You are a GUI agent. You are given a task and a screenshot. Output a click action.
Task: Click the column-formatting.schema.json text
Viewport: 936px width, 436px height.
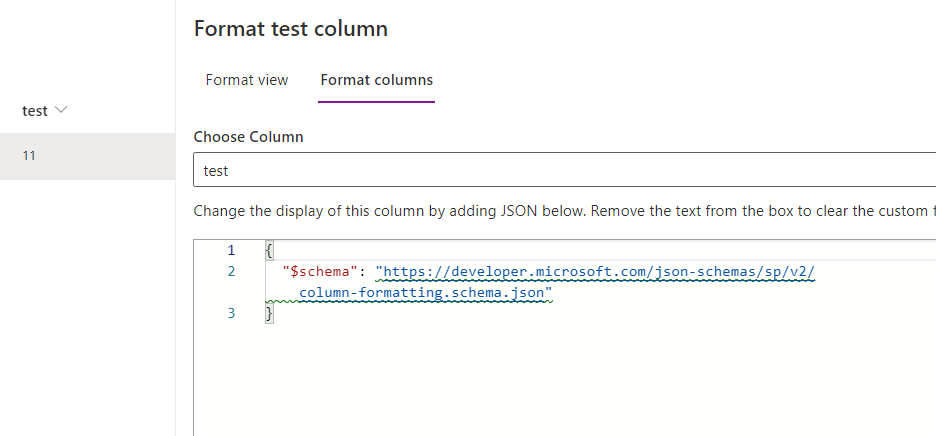425,292
